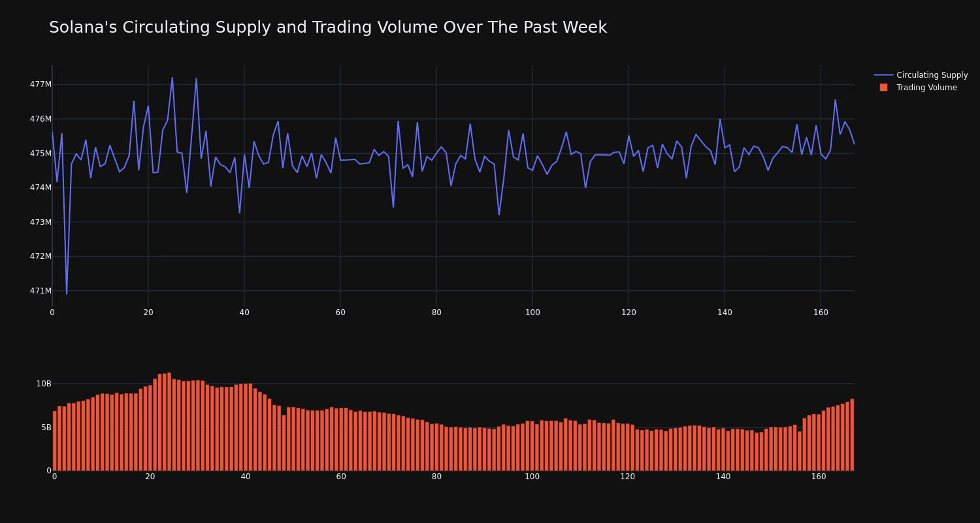Click the first trading volume bar
Screen dimensions: 980x523
click(x=54, y=441)
